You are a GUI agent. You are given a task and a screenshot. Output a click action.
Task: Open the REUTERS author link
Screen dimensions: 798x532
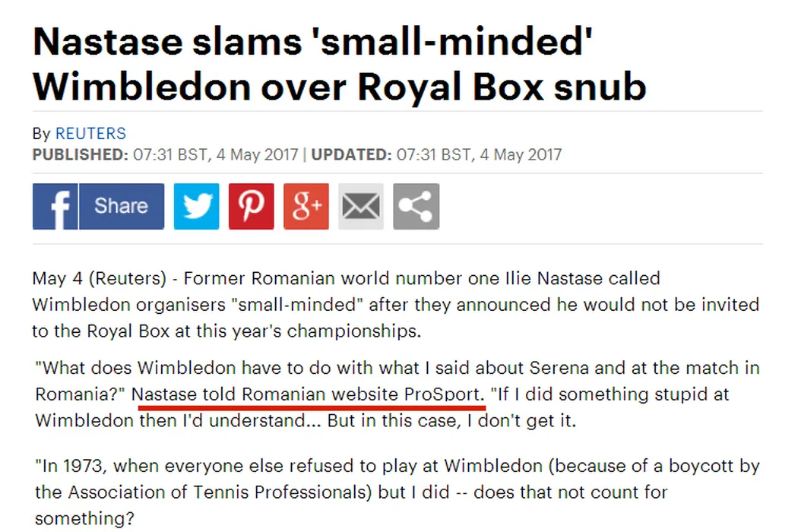click(90, 134)
